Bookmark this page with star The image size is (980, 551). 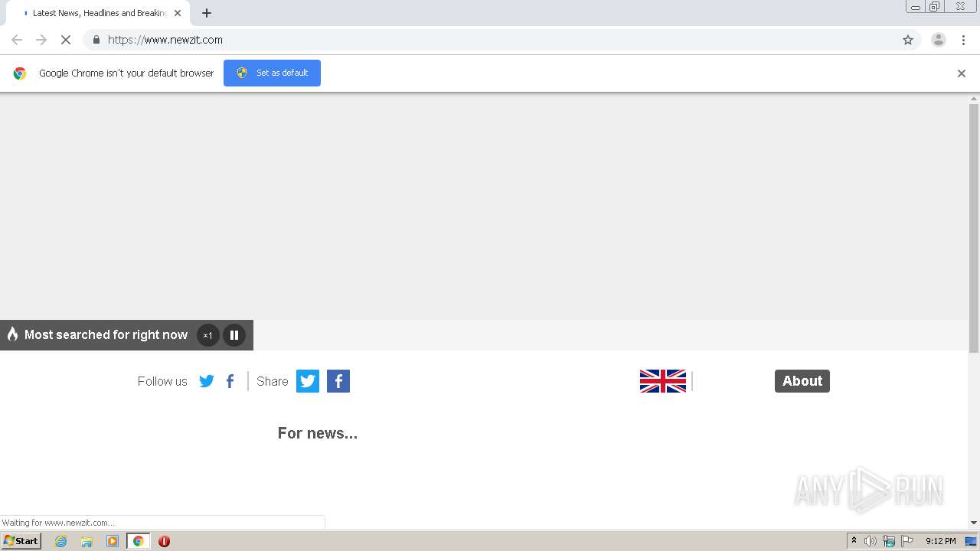pos(908,40)
